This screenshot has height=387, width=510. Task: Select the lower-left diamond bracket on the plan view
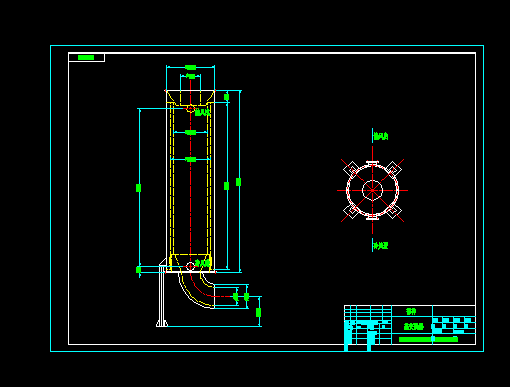tap(351, 211)
